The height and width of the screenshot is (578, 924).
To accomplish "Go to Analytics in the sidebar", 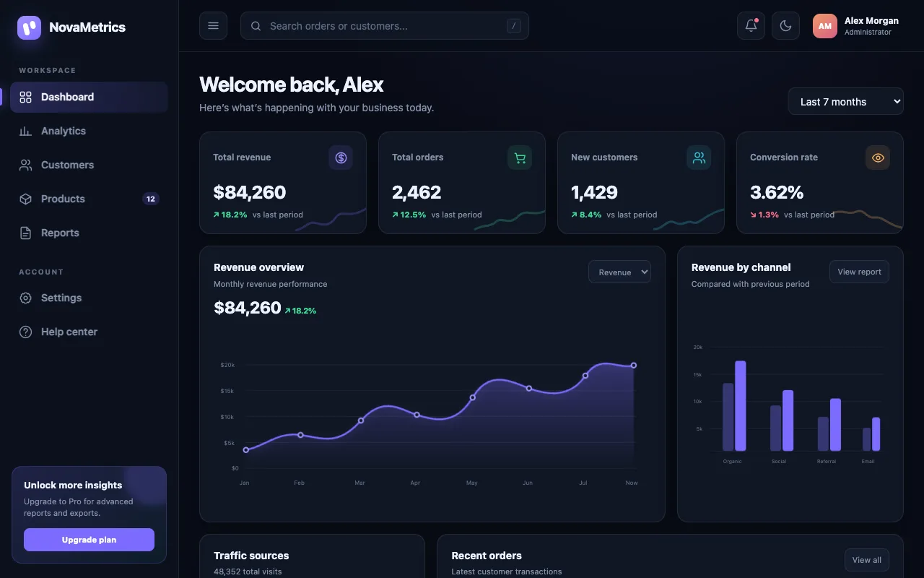I will tap(89, 131).
